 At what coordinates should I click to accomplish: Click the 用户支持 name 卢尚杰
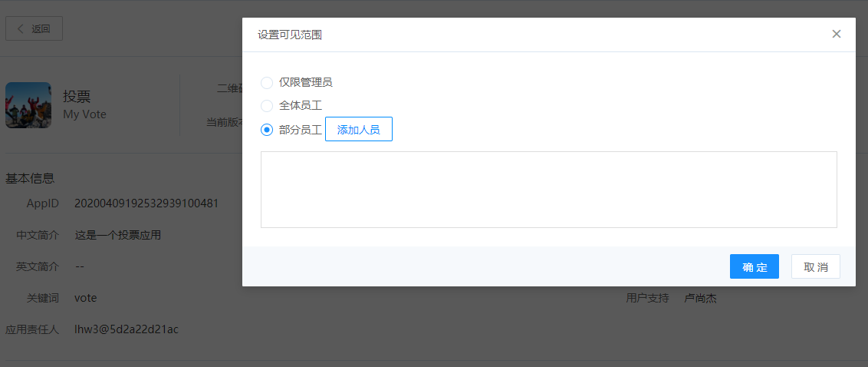coord(700,298)
